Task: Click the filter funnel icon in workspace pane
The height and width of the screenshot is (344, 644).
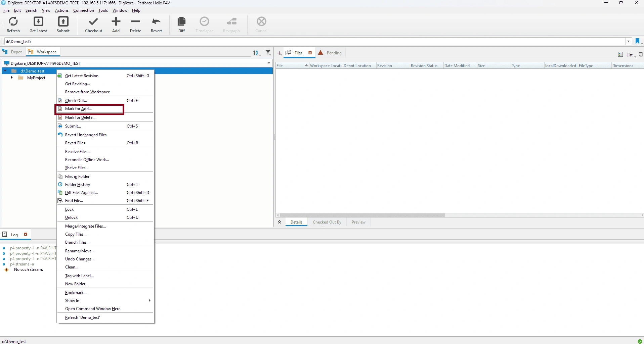Action: point(268,53)
